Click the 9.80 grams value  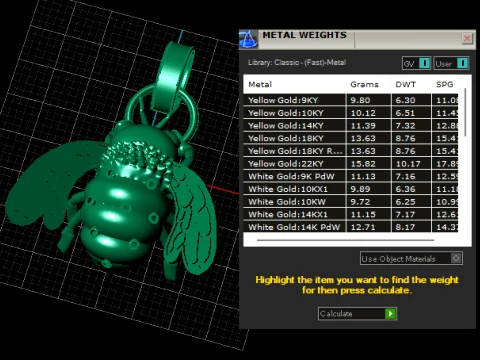point(360,100)
